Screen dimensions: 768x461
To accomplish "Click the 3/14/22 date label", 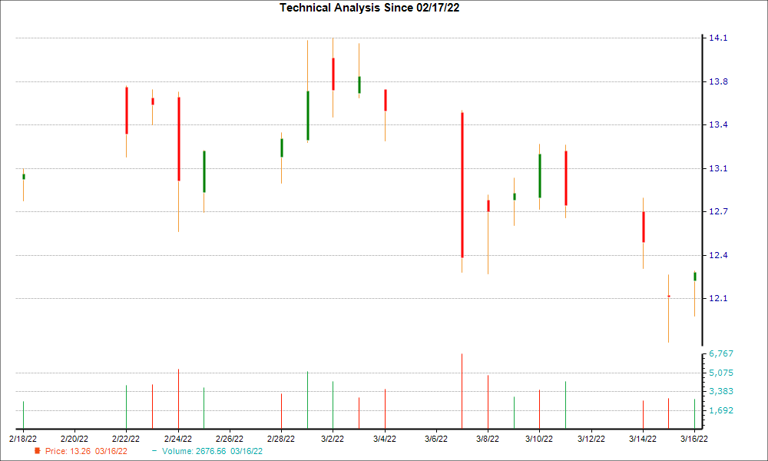I will click(x=643, y=439).
